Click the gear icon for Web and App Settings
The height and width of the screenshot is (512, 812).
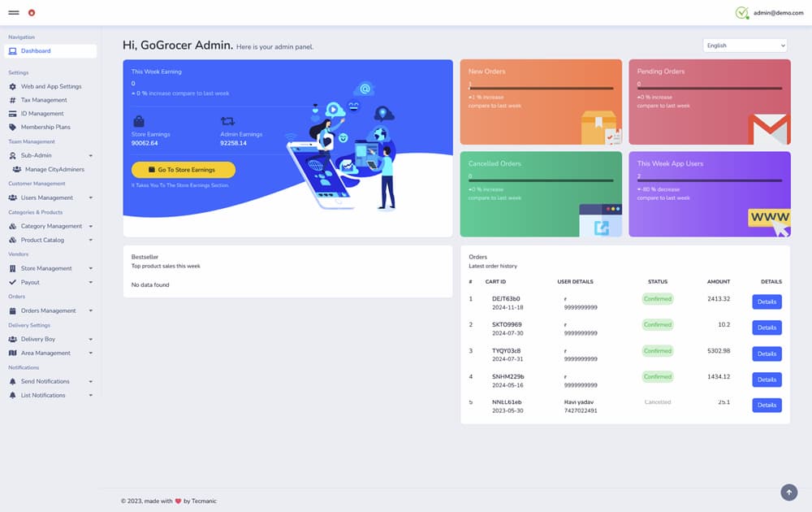12,86
